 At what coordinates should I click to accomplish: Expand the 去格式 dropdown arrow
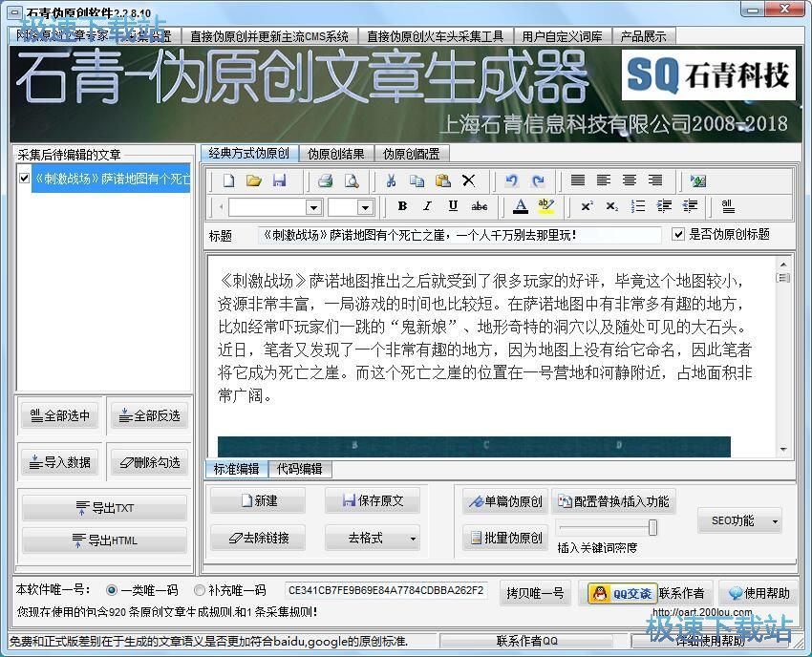[413, 539]
